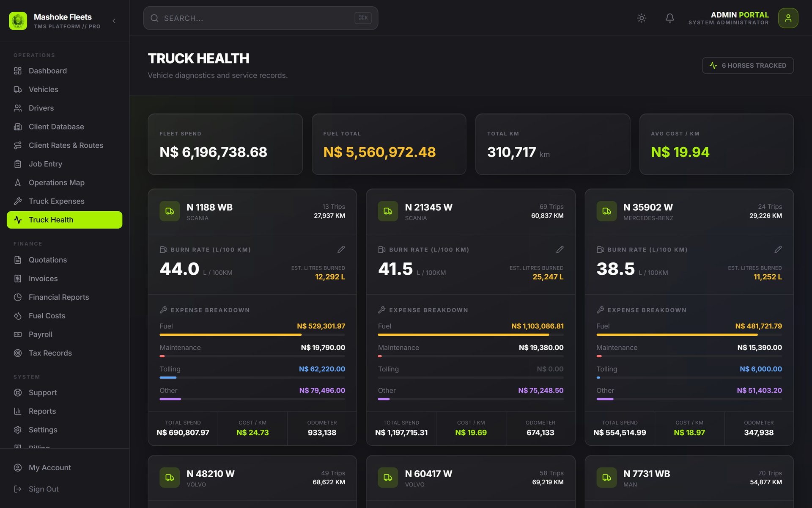Open Tax Records
Screen dimensions: 812x508
pyautogui.click(x=65, y=353)
